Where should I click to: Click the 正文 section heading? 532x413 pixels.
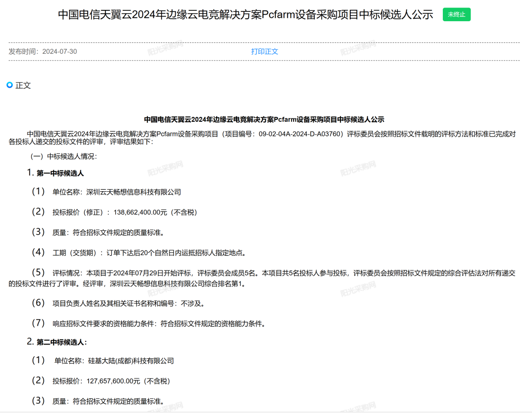23,85
